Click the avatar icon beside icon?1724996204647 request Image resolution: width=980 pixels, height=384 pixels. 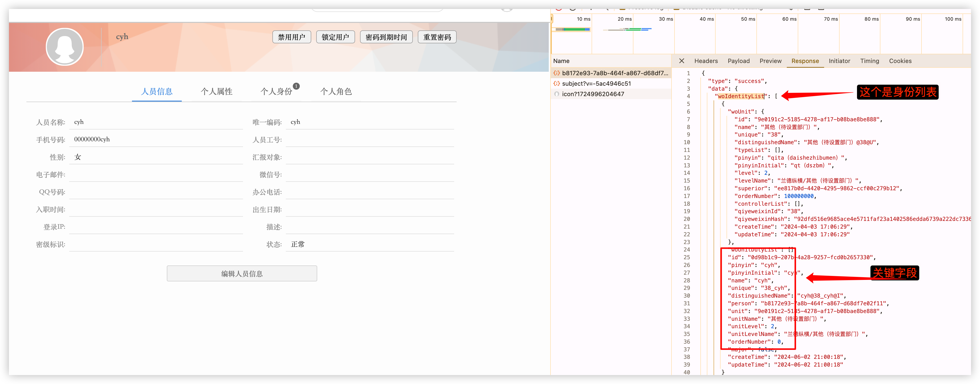click(556, 94)
